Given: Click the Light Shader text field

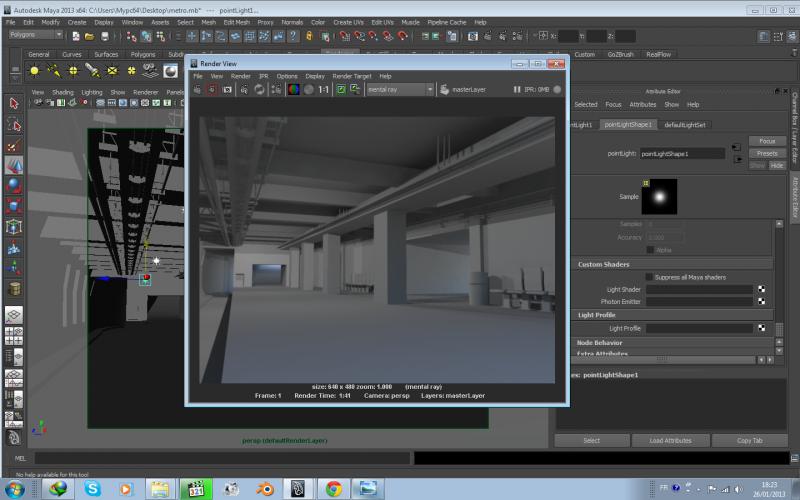Looking at the screenshot, I should (x=699, y=289).
